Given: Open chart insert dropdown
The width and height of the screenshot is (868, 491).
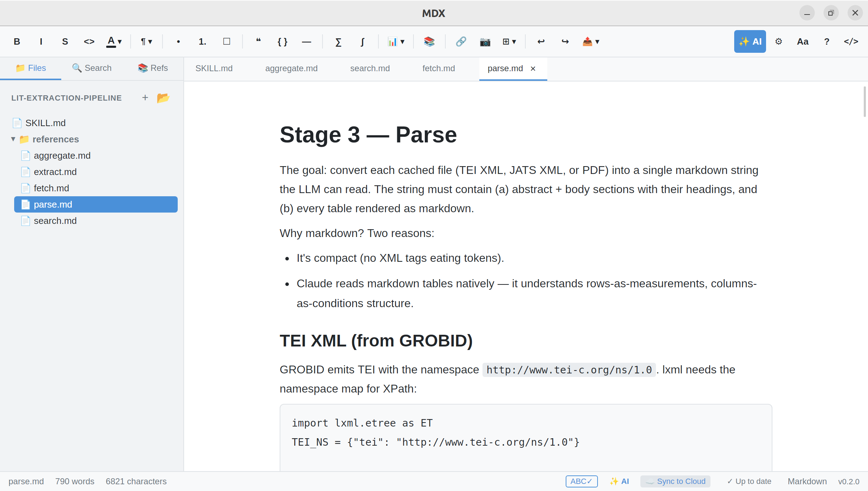Looking at the screenshot, I should click(x=396, y=41).
